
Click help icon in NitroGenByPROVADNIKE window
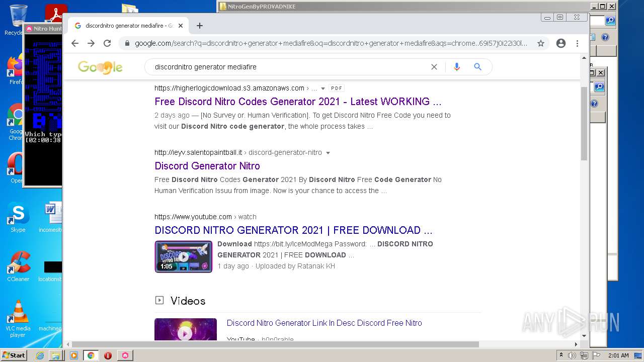(605, 37)
